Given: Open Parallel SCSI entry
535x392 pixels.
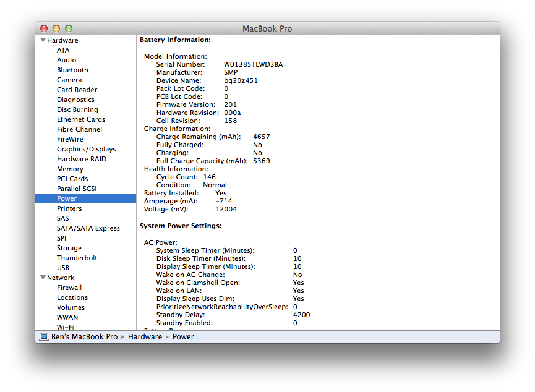Looking at the screenshot, I should (77, 189).
